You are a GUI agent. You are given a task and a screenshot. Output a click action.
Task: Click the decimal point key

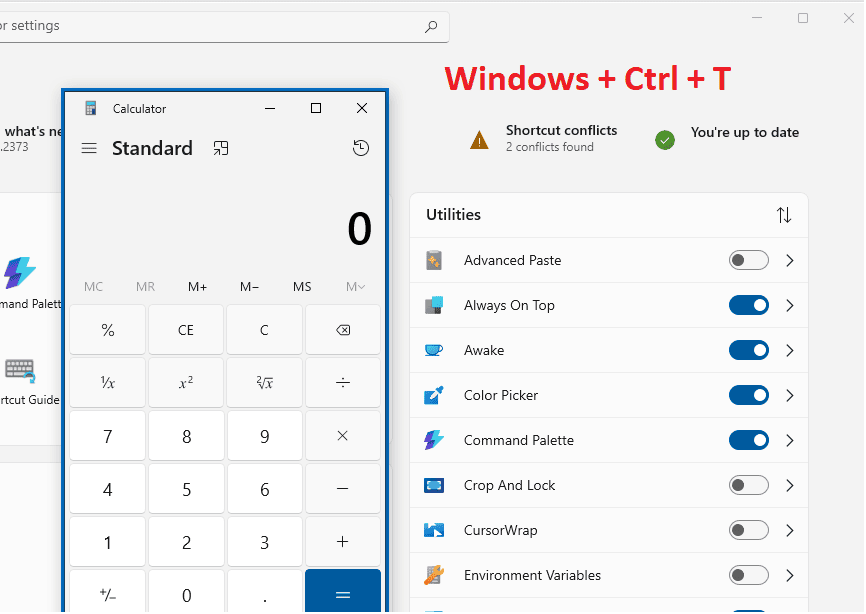265,592
